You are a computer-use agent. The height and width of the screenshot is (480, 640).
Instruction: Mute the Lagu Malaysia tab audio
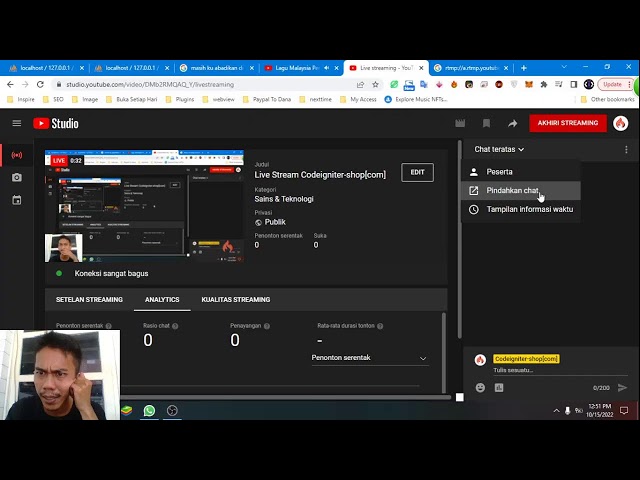pos(327,68)
